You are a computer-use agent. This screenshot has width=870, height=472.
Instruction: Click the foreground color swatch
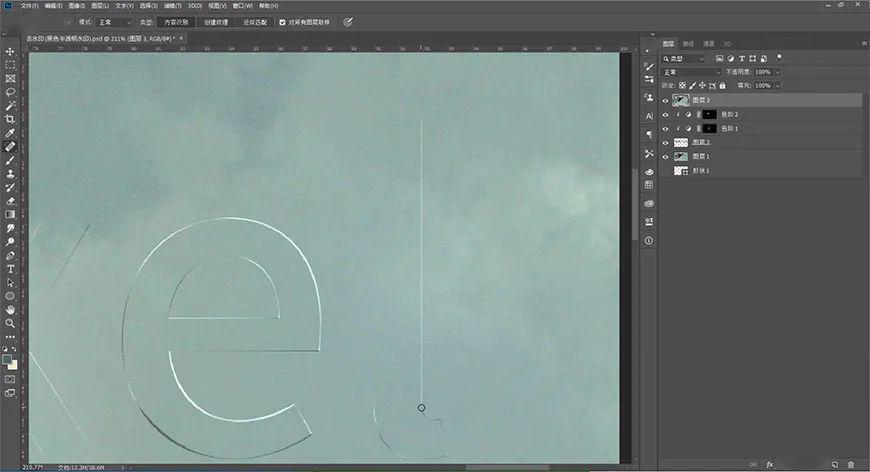click(x=7, y=359)
